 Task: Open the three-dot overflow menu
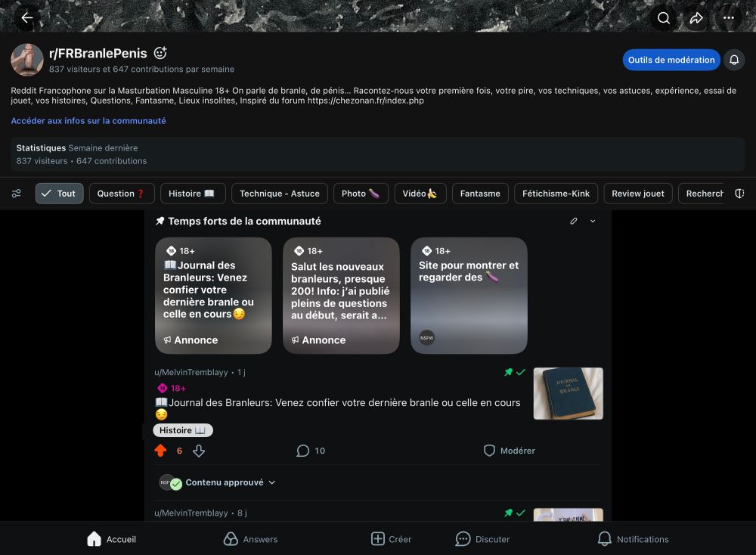[x=729, y=18]
